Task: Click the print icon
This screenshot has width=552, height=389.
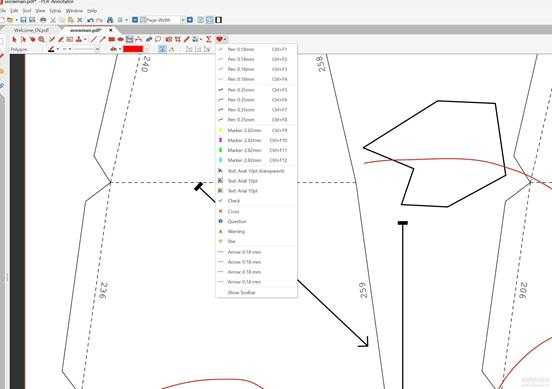Action: pyautogui.click(x=43, y=20)
